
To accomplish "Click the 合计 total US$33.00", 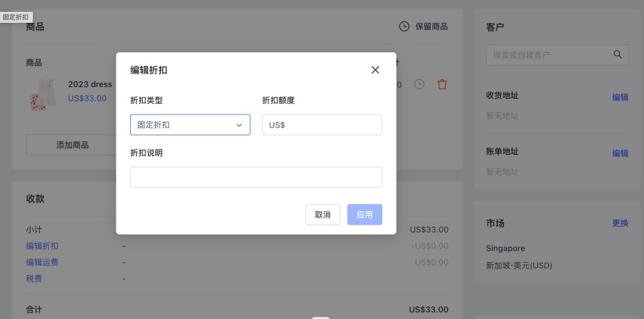I will coord(429,310).
